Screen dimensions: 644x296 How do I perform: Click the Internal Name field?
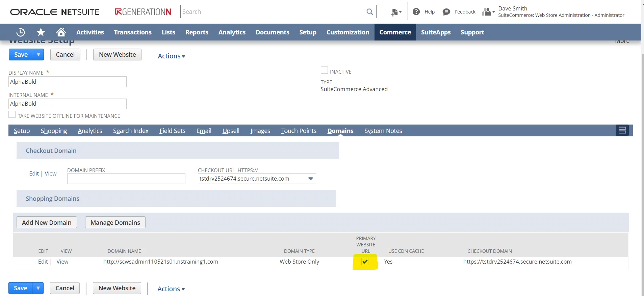pos(68,104)
